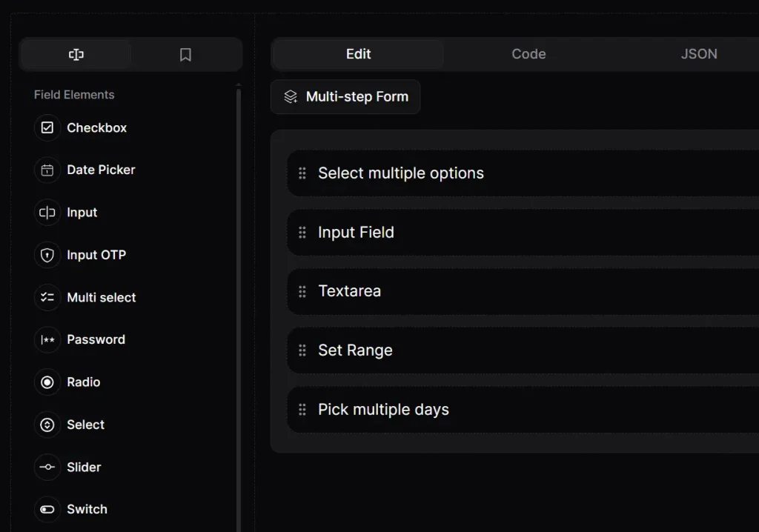Click the Input OTP shield icon
759x532 pixels.
click(x=47, y=255)
